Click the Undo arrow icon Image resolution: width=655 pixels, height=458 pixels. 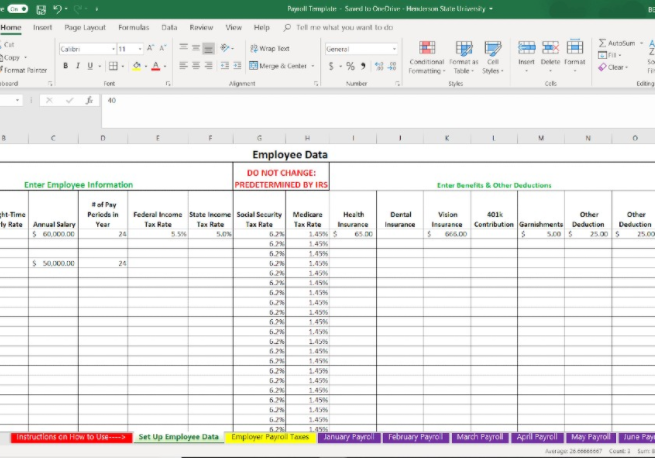point(58,9)
